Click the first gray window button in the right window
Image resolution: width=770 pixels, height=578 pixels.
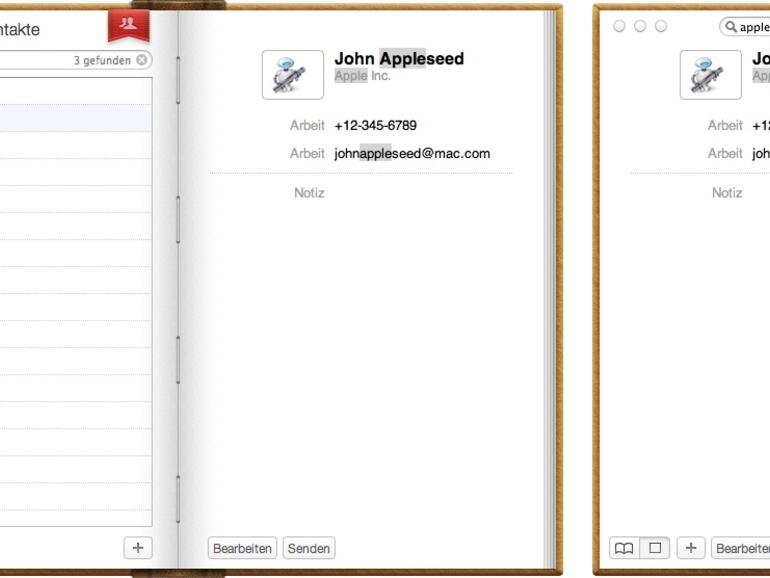tap(619, 26)
